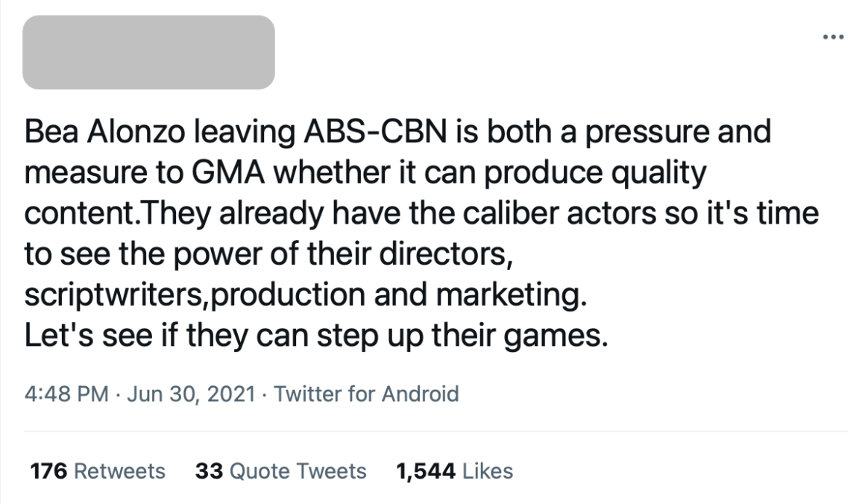Select the Jun 30, 2021 date
The image size is (865, 504).
click(191, 394)
